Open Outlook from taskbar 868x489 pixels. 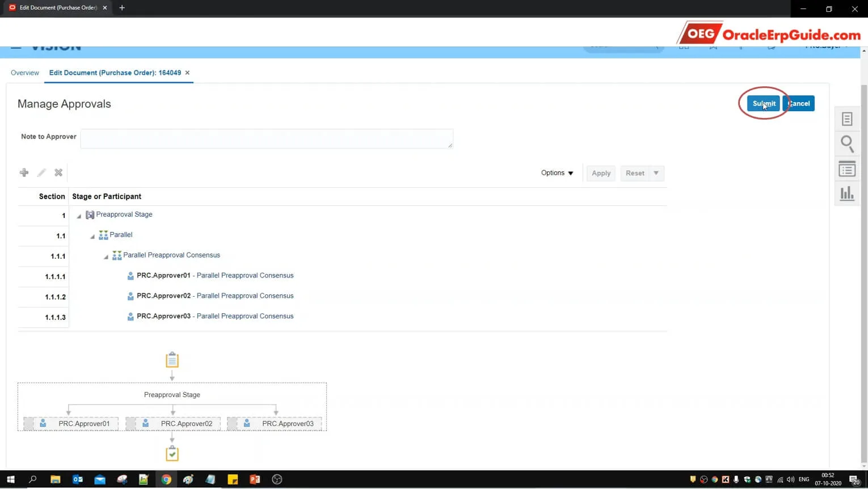(78, 479)
